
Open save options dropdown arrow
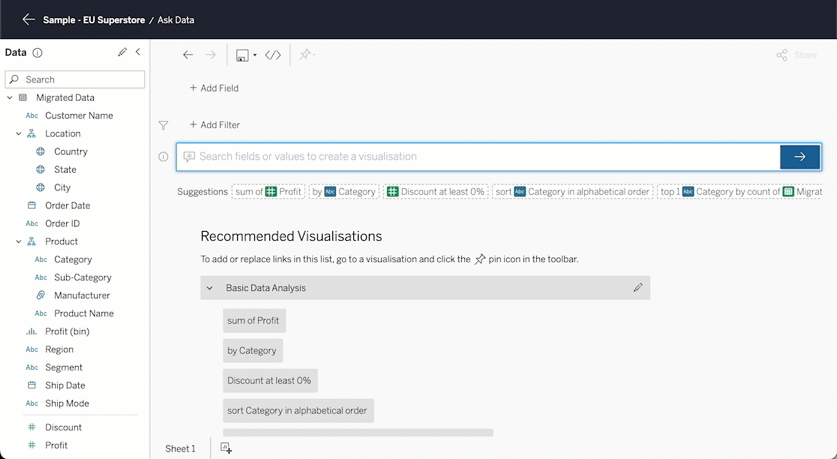coord(255,56)
